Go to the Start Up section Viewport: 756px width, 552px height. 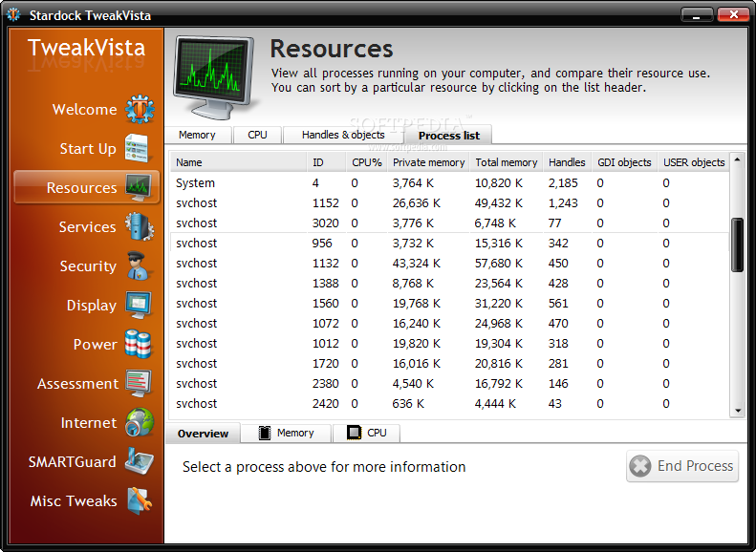point(88,149)
